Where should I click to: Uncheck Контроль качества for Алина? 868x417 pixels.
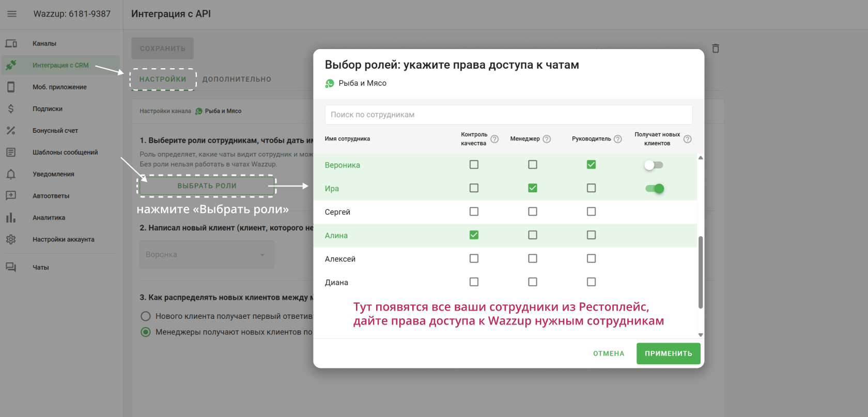tap(474, 235)
